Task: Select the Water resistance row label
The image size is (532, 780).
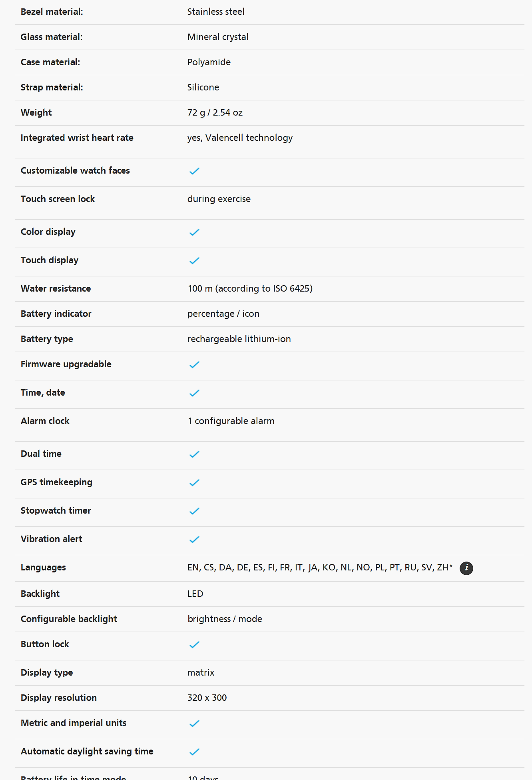Action: (x=56, y=288)
